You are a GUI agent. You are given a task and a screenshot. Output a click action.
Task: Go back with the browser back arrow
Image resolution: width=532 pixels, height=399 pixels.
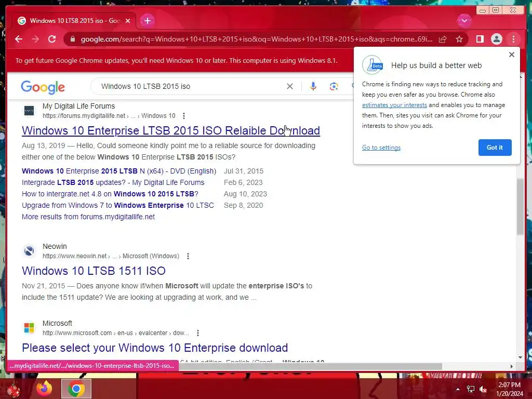pyautogui.click(x=19, y=39)
